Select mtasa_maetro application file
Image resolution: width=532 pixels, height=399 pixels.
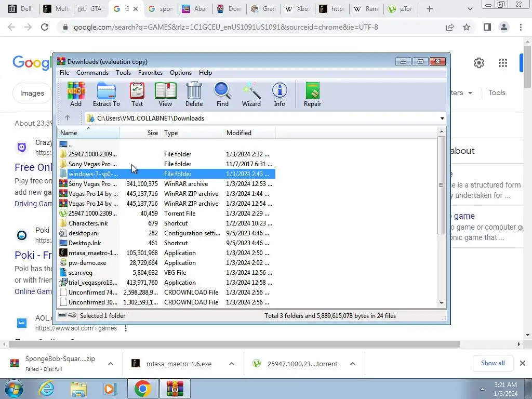167,253
